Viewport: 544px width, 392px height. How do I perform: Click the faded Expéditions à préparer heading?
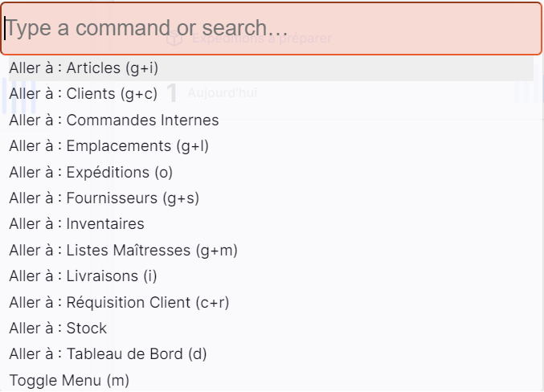tap(262, 39)
